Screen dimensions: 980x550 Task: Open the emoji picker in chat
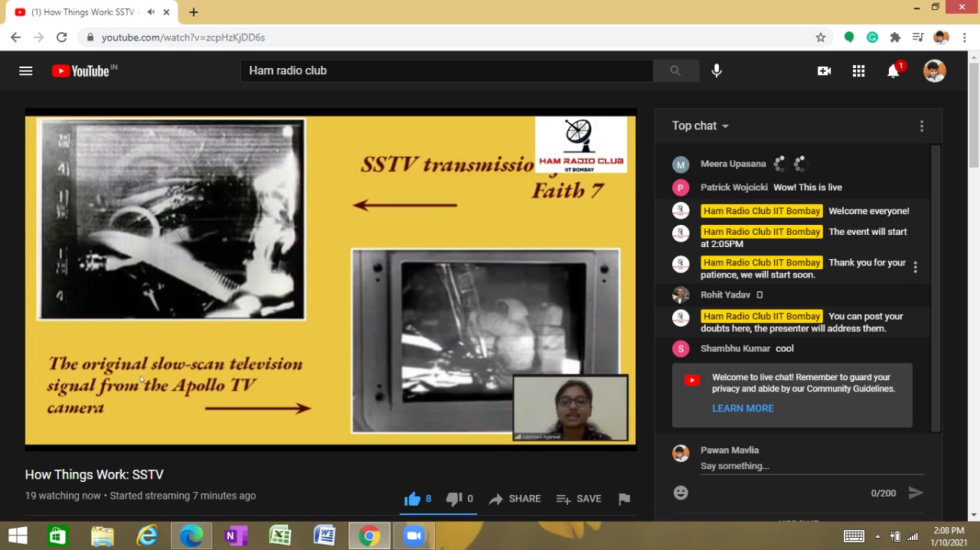point(681,493)
